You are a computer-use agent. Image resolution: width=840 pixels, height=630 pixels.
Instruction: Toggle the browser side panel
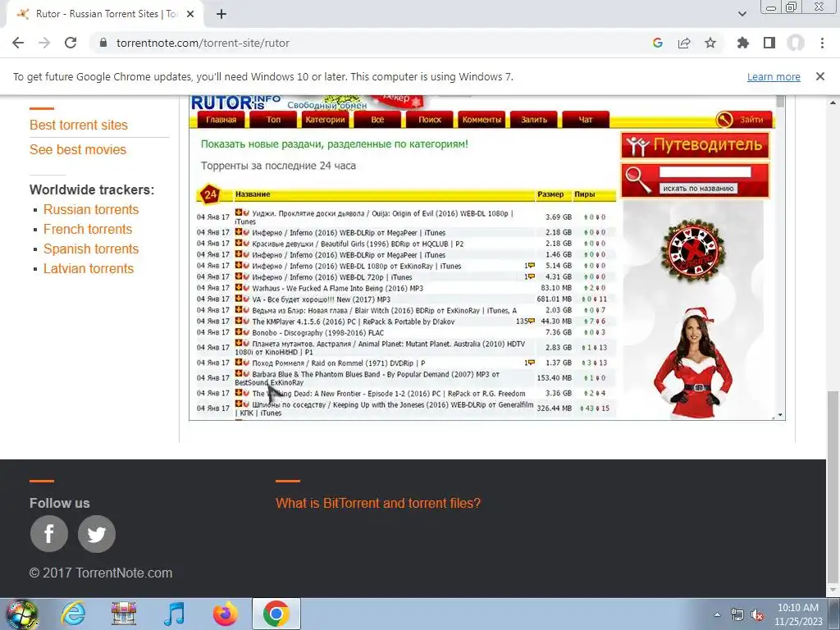[x=769, y=43]
